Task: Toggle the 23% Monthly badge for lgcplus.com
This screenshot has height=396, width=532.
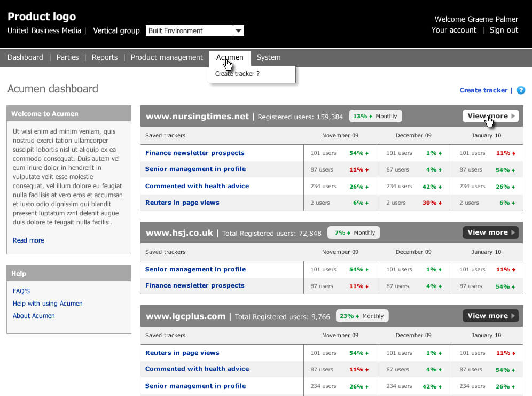Action: [362, 316]
